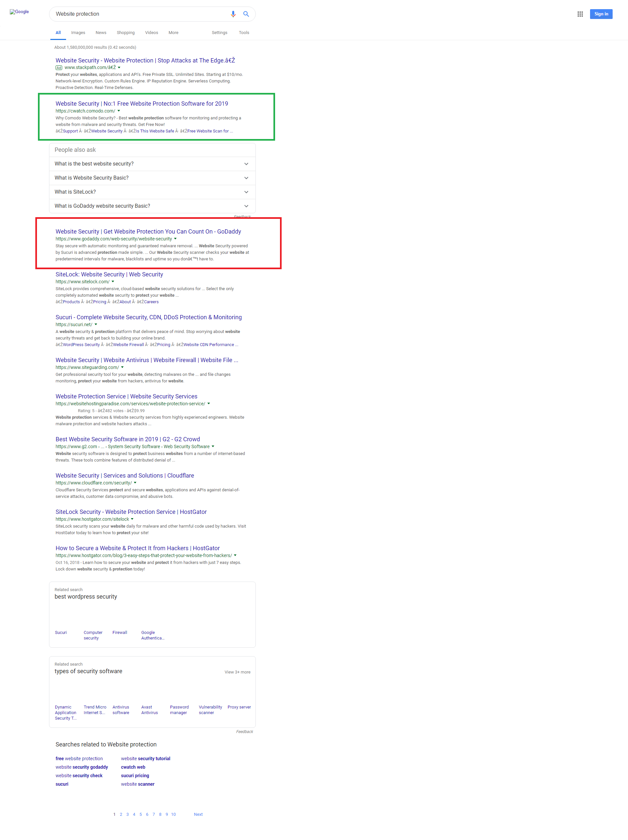
Task: Search 'website security tutorial' related query
Action: [x=146, y=759]
